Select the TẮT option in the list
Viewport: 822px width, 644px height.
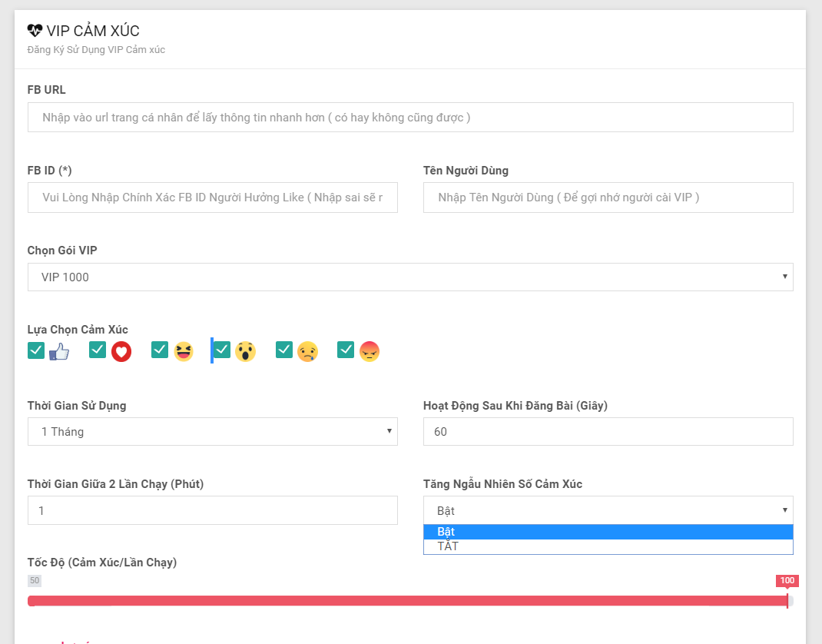click(x=608, y=546)
